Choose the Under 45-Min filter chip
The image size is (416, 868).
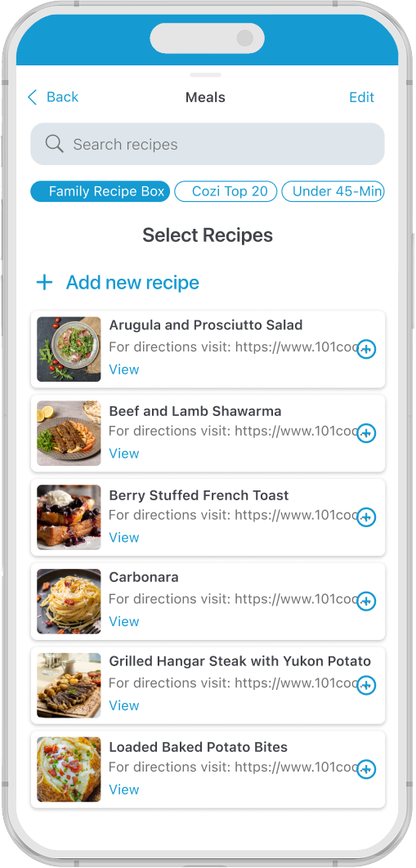pyautogui.click(x=333, y=191)
